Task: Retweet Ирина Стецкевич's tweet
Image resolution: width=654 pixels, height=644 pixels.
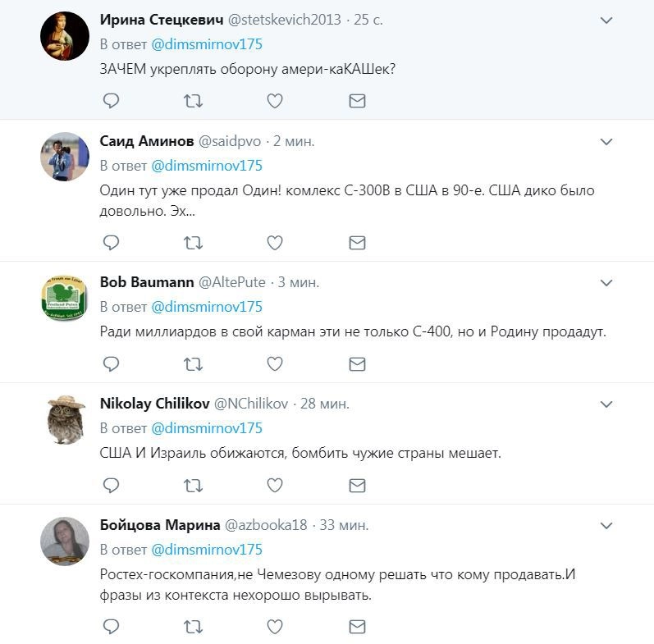Action: click(193, 101)
